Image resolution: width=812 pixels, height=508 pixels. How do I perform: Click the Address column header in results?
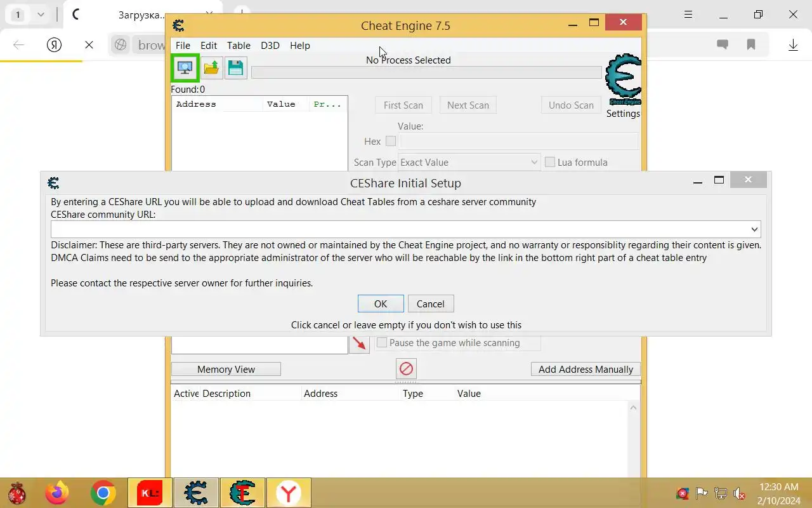coord(218,104)
